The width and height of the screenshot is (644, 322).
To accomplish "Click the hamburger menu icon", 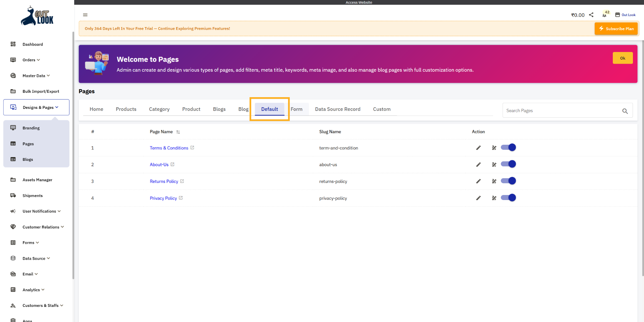I will click(x=85, y=15).
